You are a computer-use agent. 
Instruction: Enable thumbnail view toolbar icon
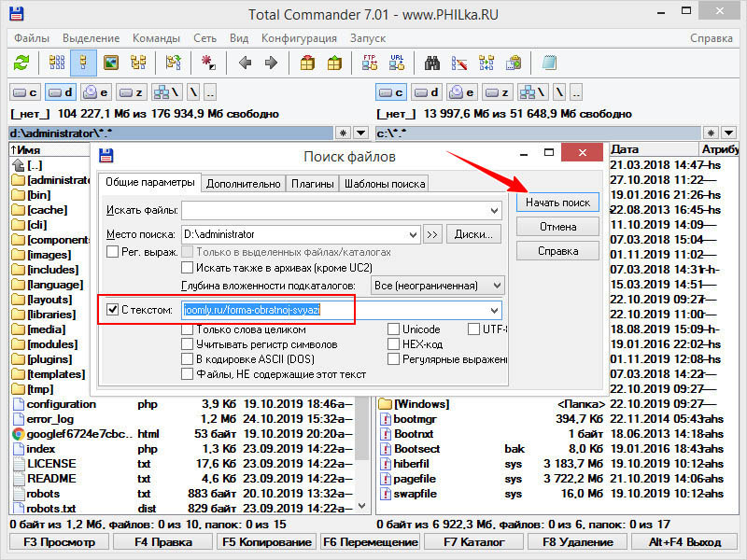pyautogui.click(x=111, y=63)
